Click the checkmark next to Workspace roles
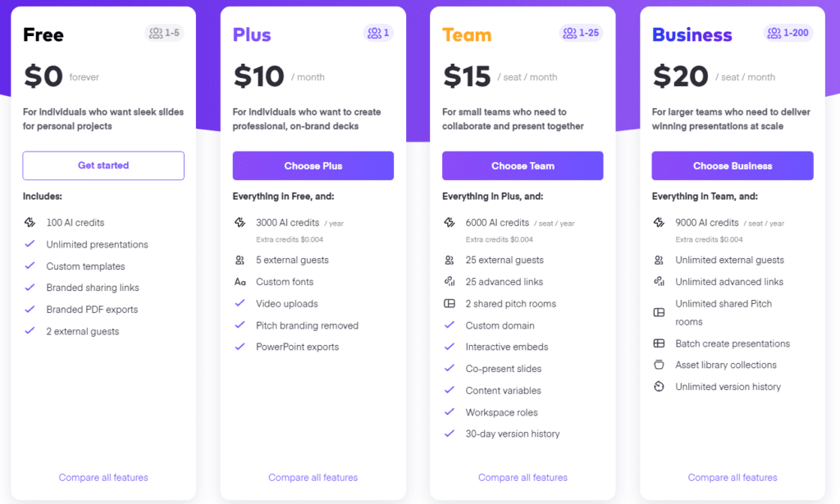 tap(450, 412)
